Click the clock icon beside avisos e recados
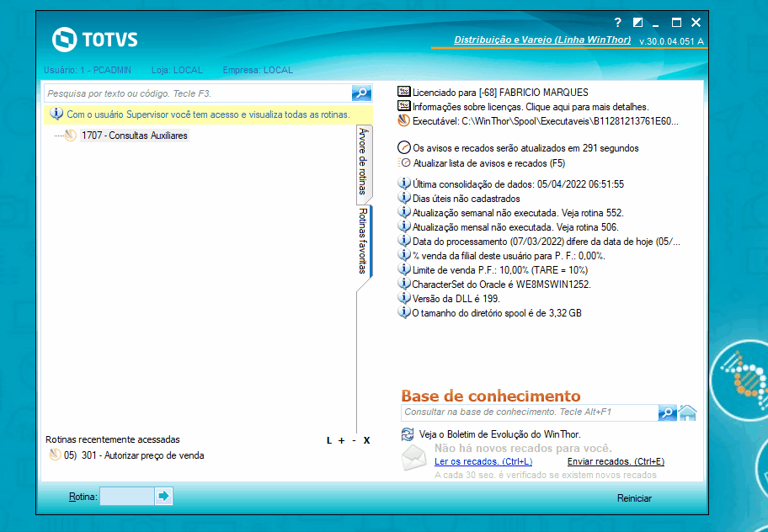This screenshot has height=532, width=768. pyautogui.click(x=403, y=147)
